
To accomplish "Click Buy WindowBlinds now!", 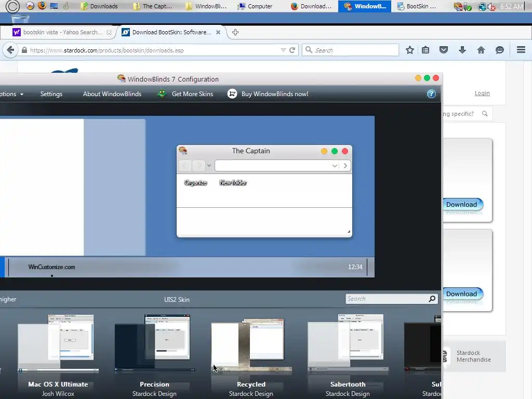I will point(275,94).
